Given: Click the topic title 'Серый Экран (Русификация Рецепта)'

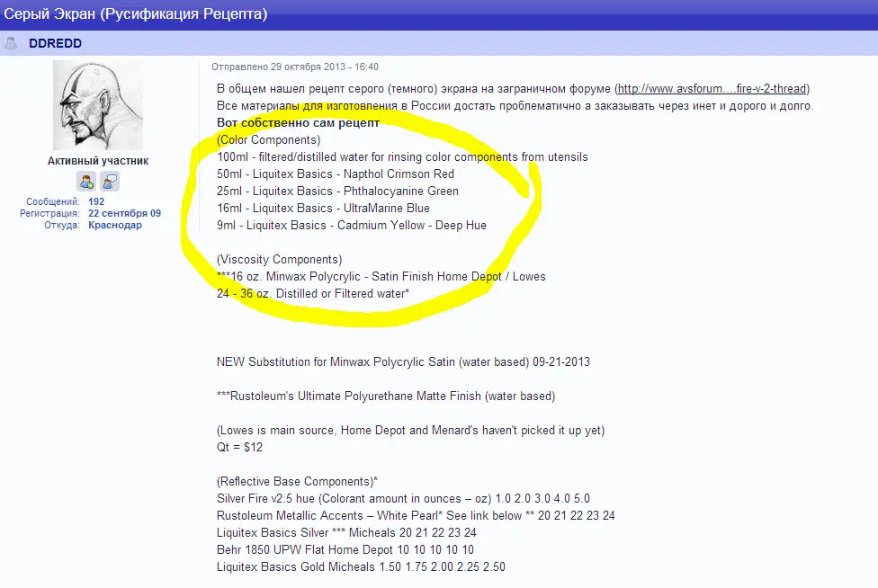Looking at the screenshot, I should 136,13.
